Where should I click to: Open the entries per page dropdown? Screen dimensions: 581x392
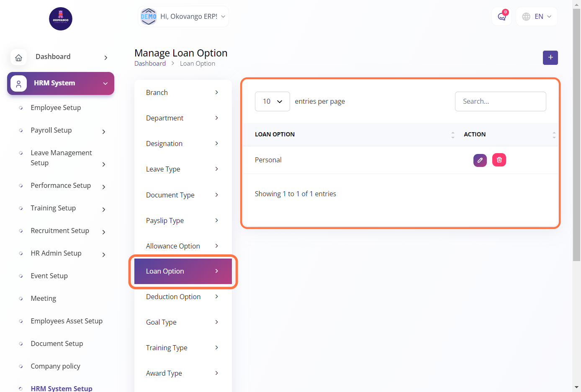pos(272,102)
